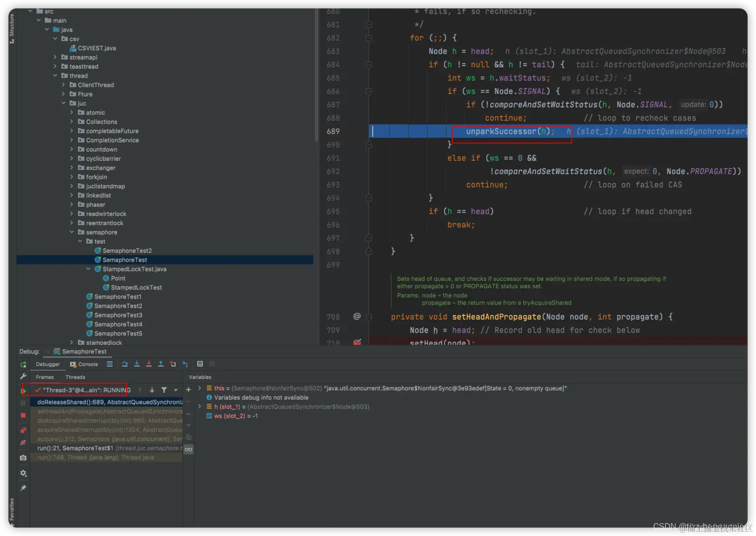Fold the for loop at line 682

pyautogui.click(x=369, y=38)
